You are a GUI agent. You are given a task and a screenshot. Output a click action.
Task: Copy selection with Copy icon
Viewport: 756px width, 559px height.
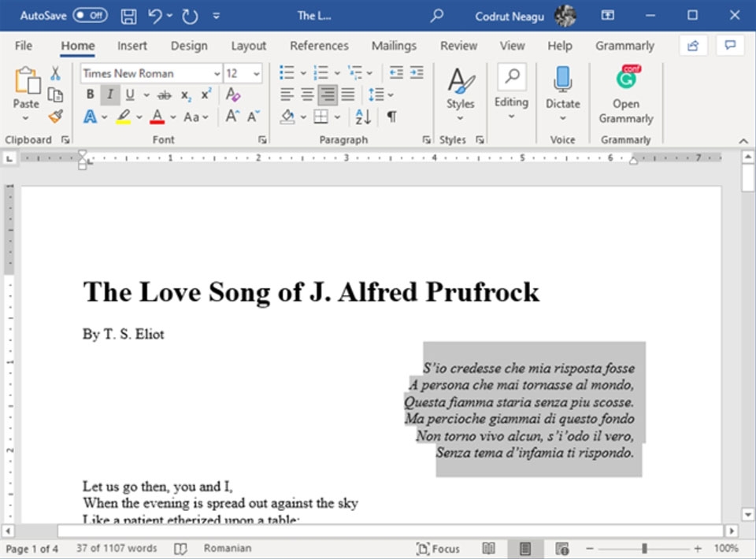click(x=55, y=95)
